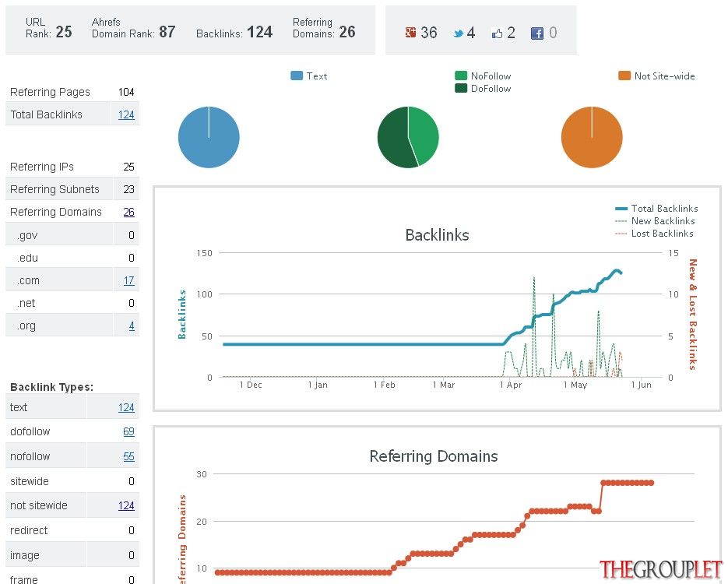Click the redirect row label
Viewport: 728px width, 584px height.
click(x=29, y=530)
